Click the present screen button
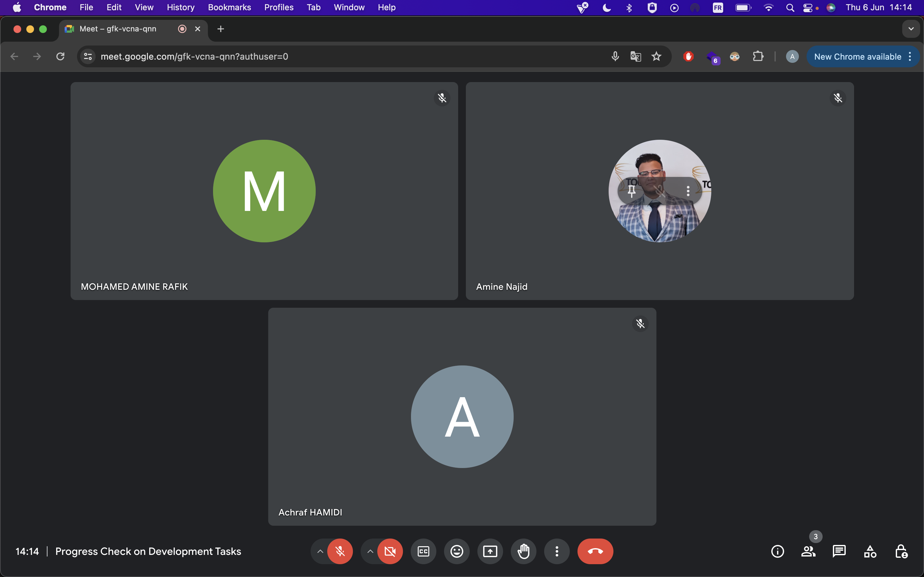This screenshot has width=924, height=577. 490,551
